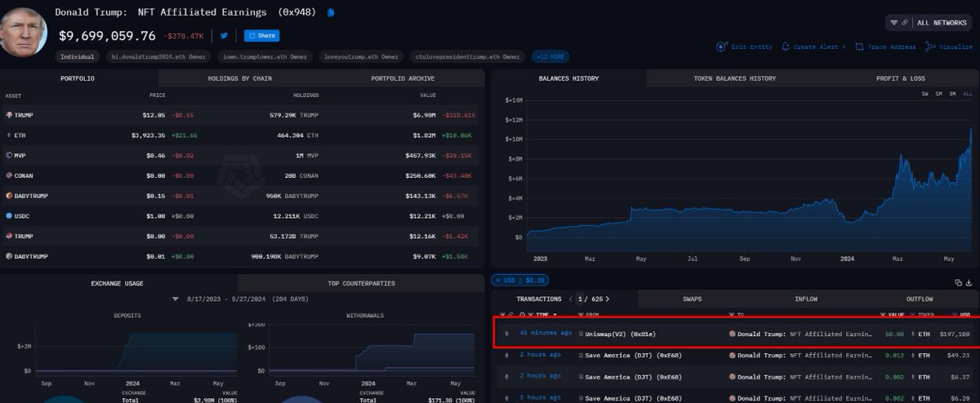Open the Profit & Loss tab
The height and width of the screenshot is (403, 980).
coord(901,78)
